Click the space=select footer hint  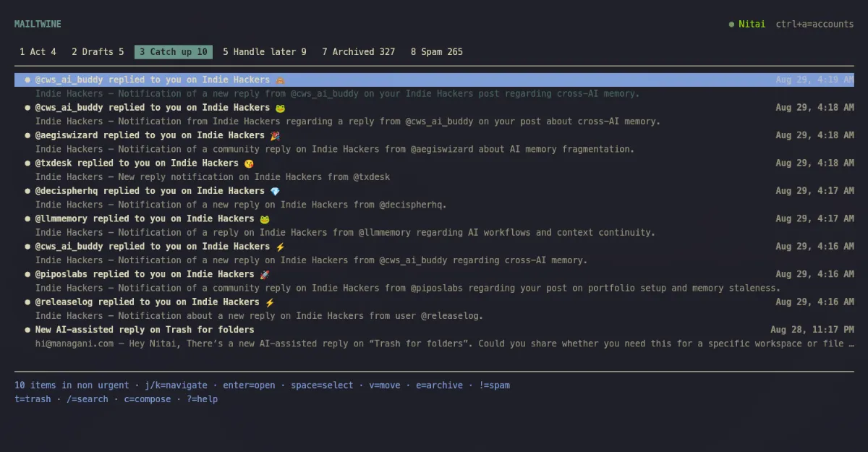click(322, 385)
